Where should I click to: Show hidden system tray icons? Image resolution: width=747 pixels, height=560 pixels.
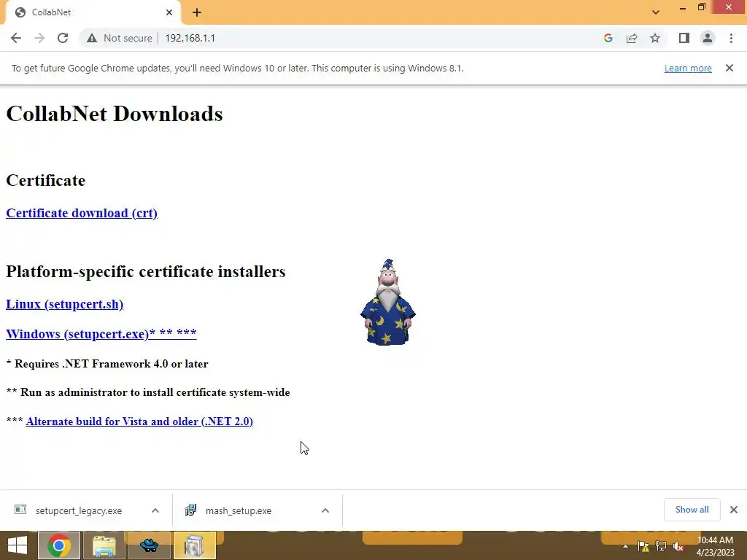pyautogui.click(x=625, y=546)
